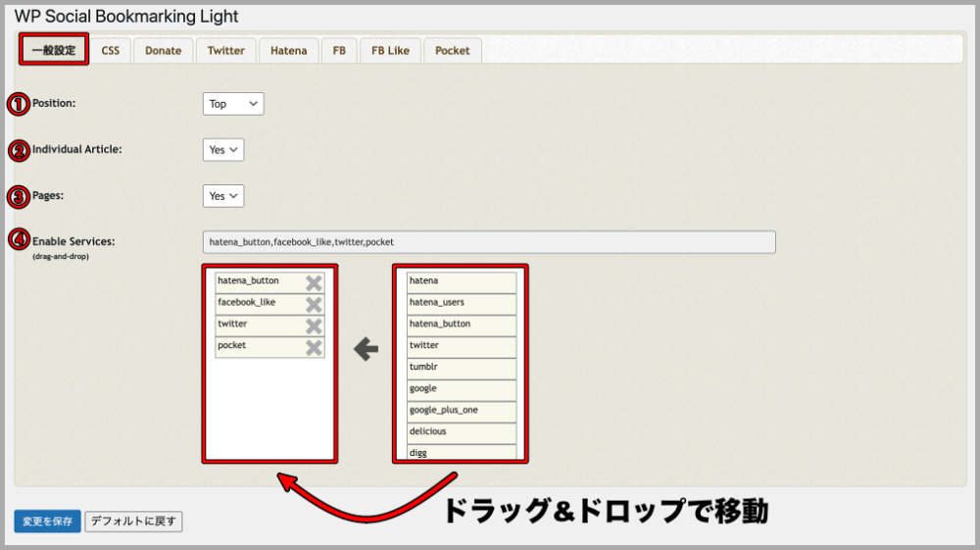Select google in available services list
Screen dimensions: 980x550
point(462,390)
